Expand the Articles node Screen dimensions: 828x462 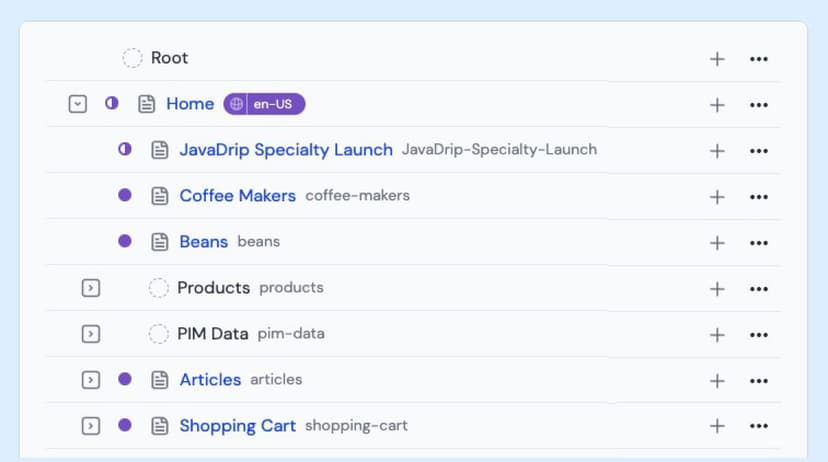(x=90, y=380)
